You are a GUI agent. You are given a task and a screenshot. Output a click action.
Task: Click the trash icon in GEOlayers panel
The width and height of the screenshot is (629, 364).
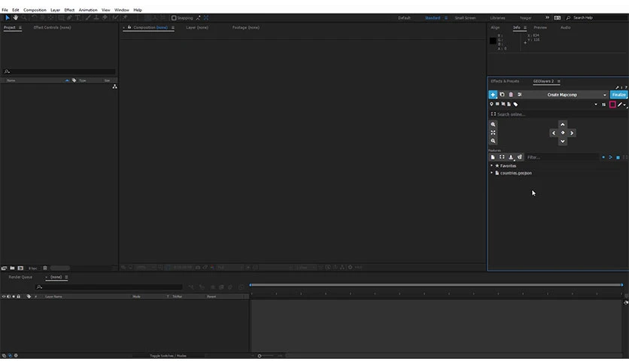pyautogui.click(x=511, y=95)
